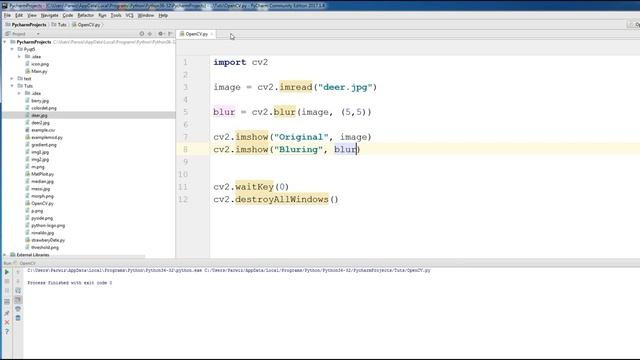
Task: Collapse all icon in Project panel header
Action: pos(150,34)
